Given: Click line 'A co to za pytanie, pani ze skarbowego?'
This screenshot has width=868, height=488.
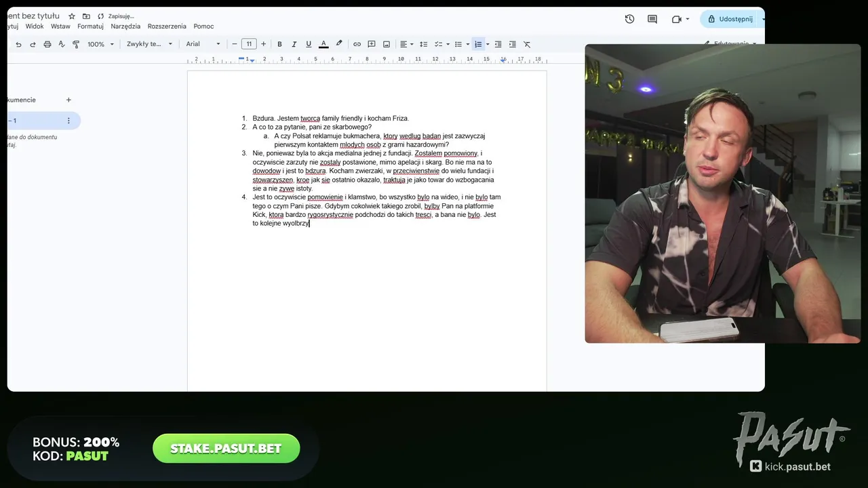Looking at the screenshot, I should pyautogui.click(x=312, y=127).
